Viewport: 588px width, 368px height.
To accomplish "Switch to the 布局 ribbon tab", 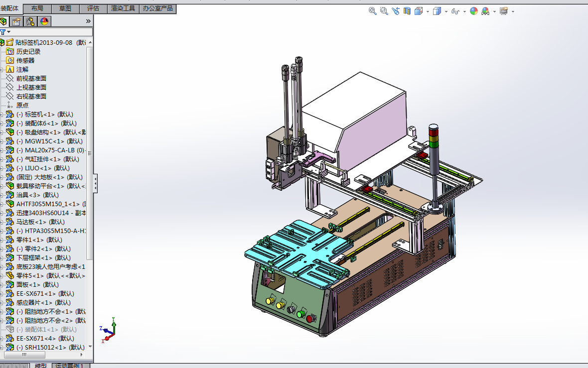I will pyautogui.click(x=37, y=8).
